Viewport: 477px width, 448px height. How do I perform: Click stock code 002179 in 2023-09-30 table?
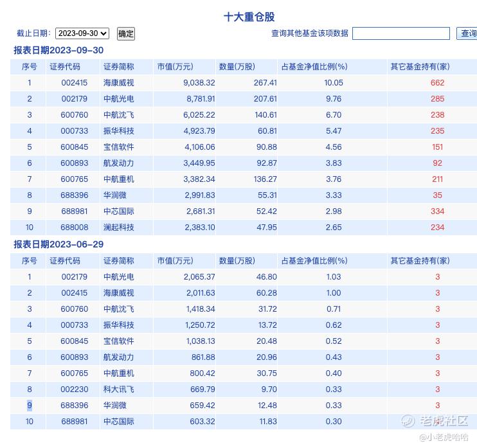pos(74,99)
